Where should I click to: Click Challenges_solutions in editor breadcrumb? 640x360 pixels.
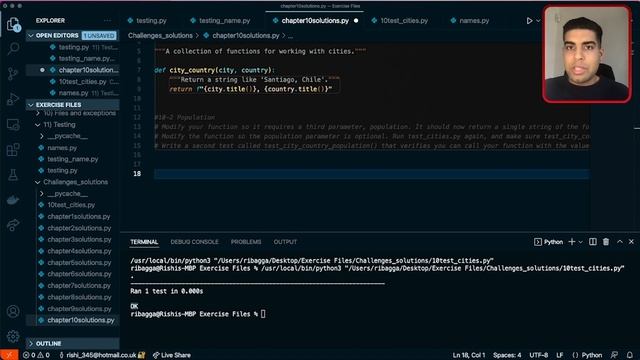click(160, 36)
